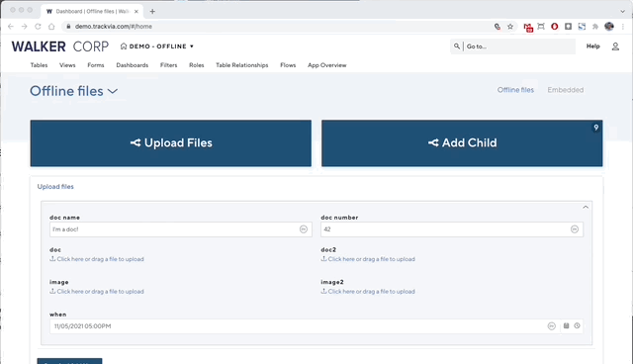The height and width of the screenshot is (364, 633).
Task: Reload the page with the refresh icon
Action: click(x=38, y=27)
